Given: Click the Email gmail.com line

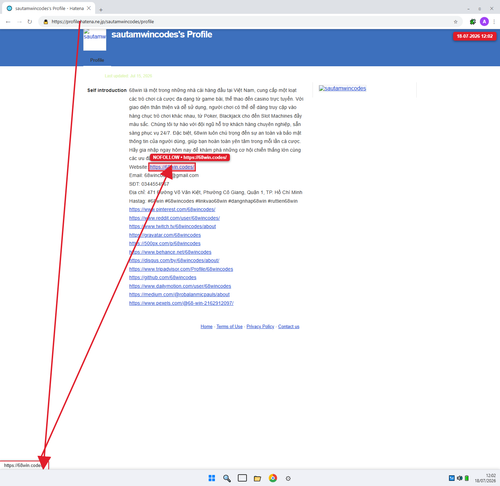Looking at the screenshot, I should click(x=164, y=175).
